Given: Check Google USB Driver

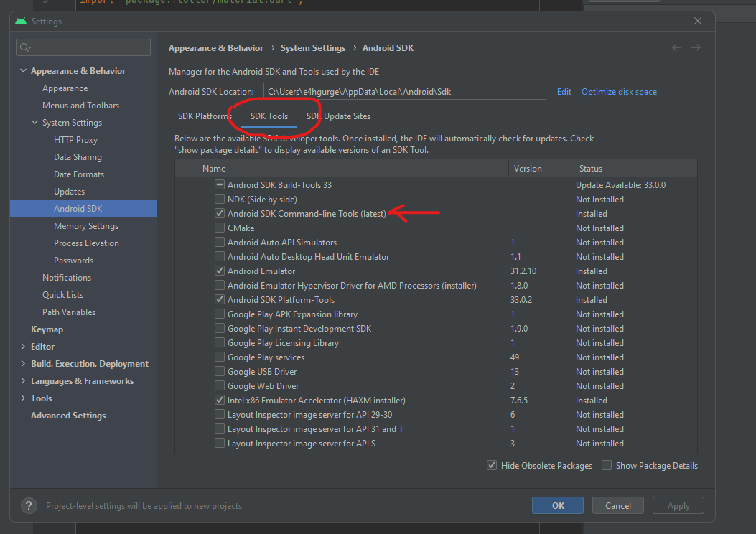Looking at the screenshot, I should click(220, 371).
